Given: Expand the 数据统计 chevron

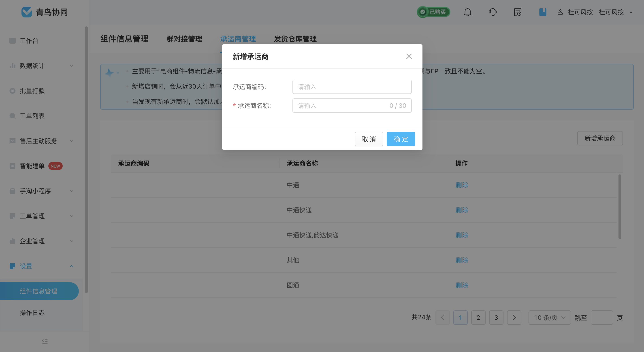Looking at the screenshot, I should [x=72, y=66].
